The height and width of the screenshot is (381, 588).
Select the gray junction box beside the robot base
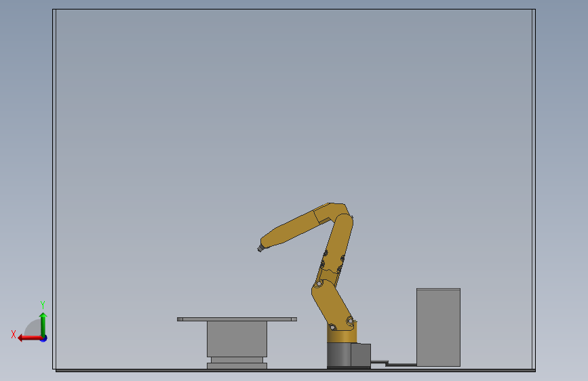[361, 355]
